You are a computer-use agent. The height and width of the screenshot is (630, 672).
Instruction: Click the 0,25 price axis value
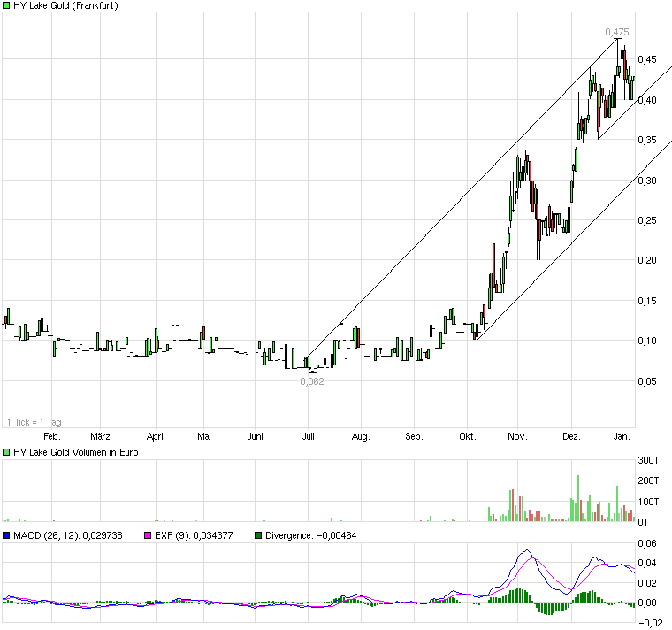tap(647, 220)
